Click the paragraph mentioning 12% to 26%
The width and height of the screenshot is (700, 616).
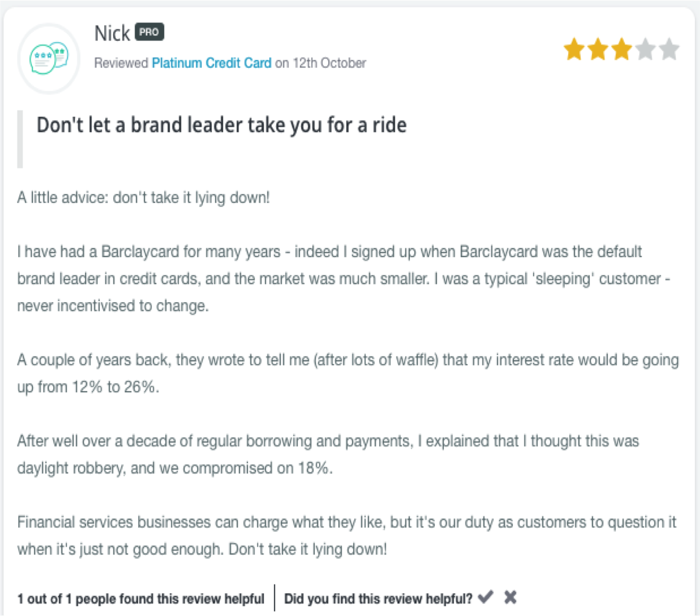coord(348,373)
